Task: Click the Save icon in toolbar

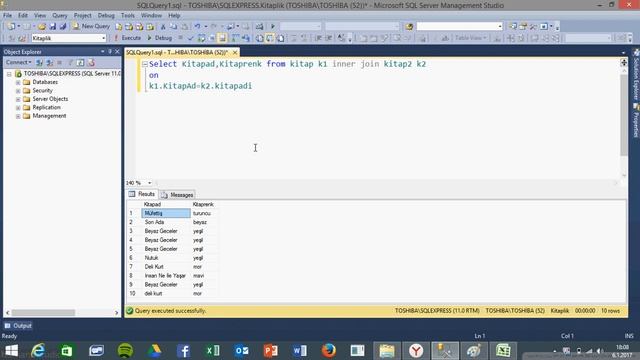Action: pos(52,27)
